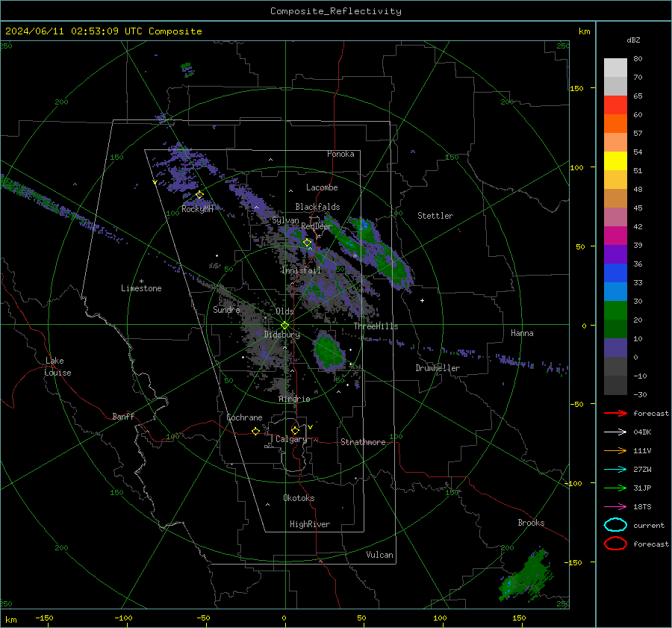Click the yellow diamond marker above Calgary
This screenshot has width=672, height=628.
295,430
